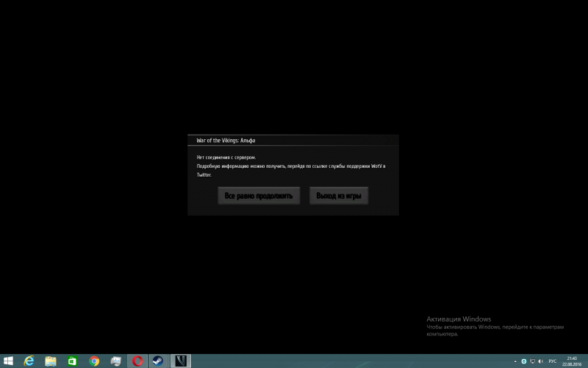
Task: Open the network status tray icon
Action: click(532, 361)
